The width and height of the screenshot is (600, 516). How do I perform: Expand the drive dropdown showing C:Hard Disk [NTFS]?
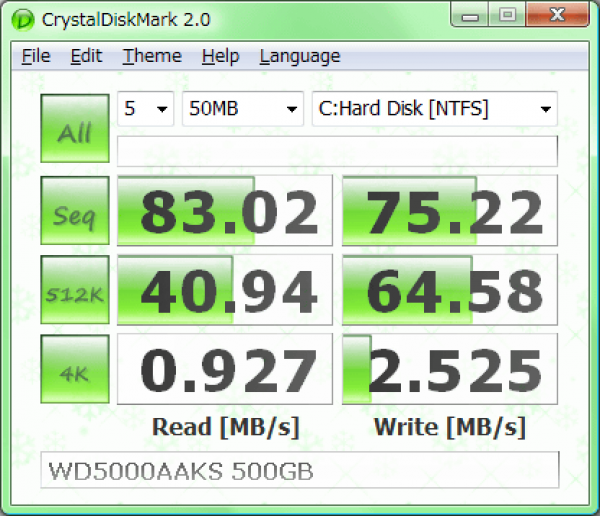pos(435,109)
